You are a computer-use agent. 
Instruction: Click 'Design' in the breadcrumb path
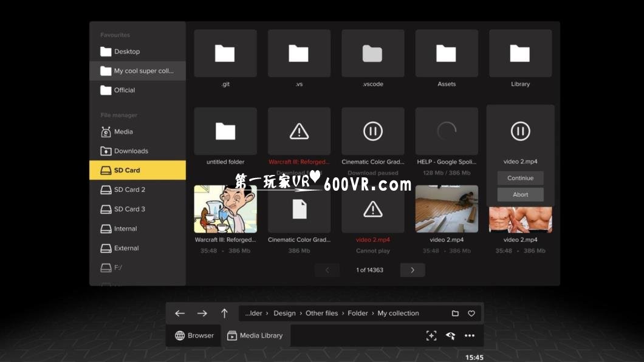click(284, 313)
